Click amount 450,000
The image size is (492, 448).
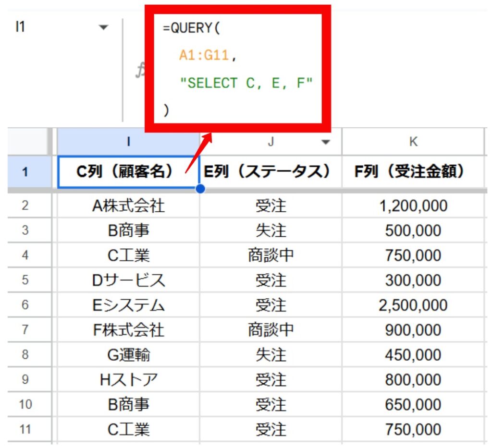[x=413, y=354]
